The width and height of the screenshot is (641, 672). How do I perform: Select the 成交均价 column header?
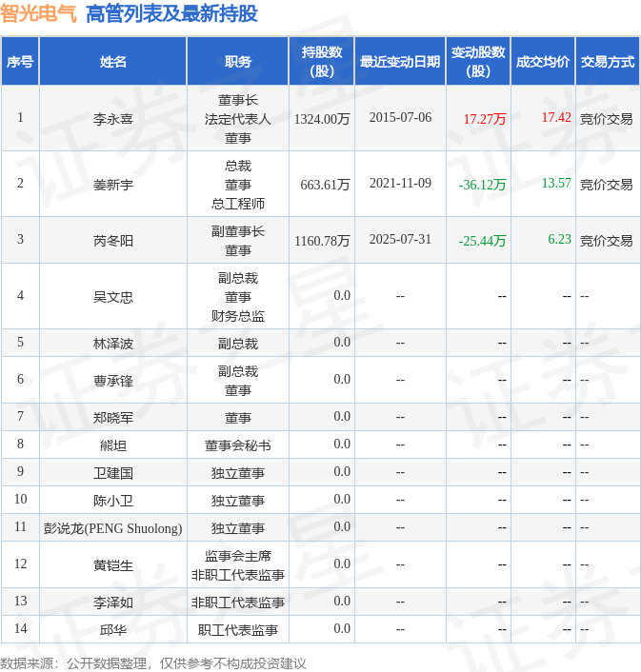543,62
